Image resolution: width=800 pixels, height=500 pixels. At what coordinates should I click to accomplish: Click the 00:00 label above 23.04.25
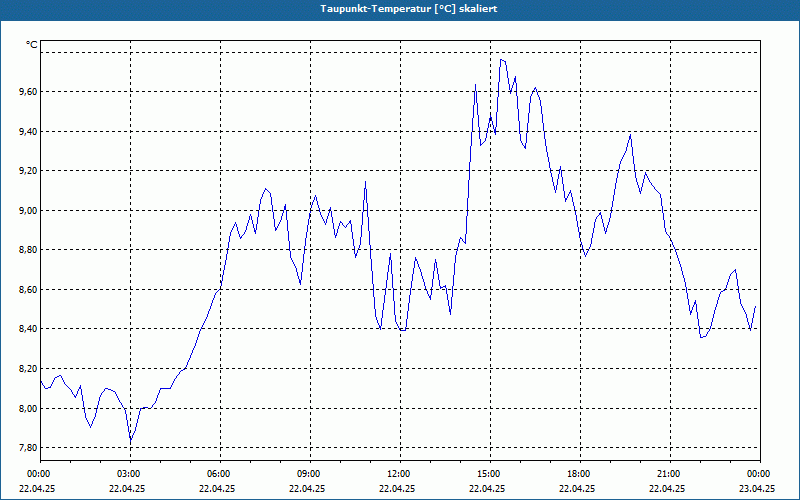pyautogui.click(x=760, y=474)
